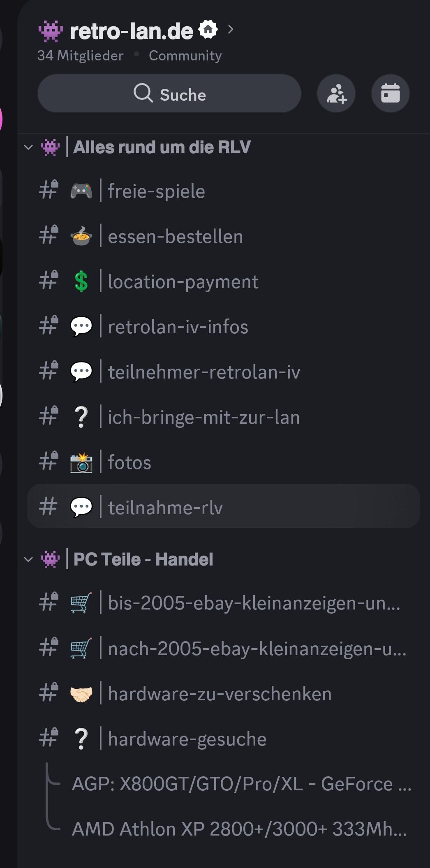Click the Suche search field
The image size is (430, 868).
[x=169, y=94]
